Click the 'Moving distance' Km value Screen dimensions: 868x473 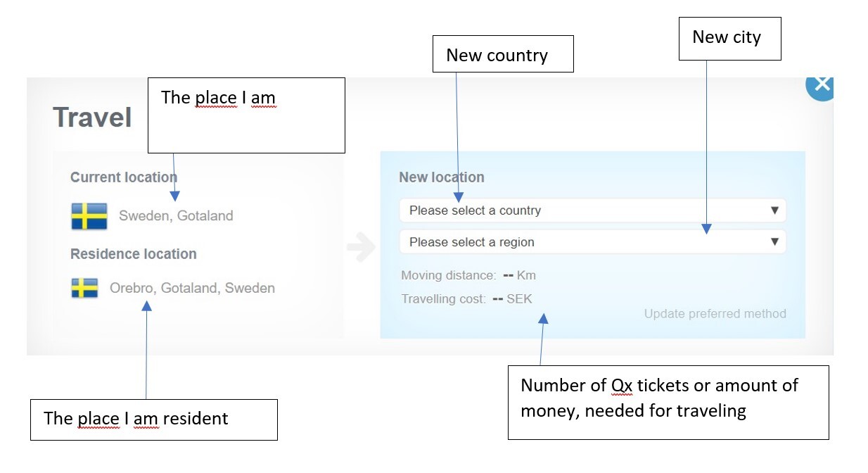point(520,275)
